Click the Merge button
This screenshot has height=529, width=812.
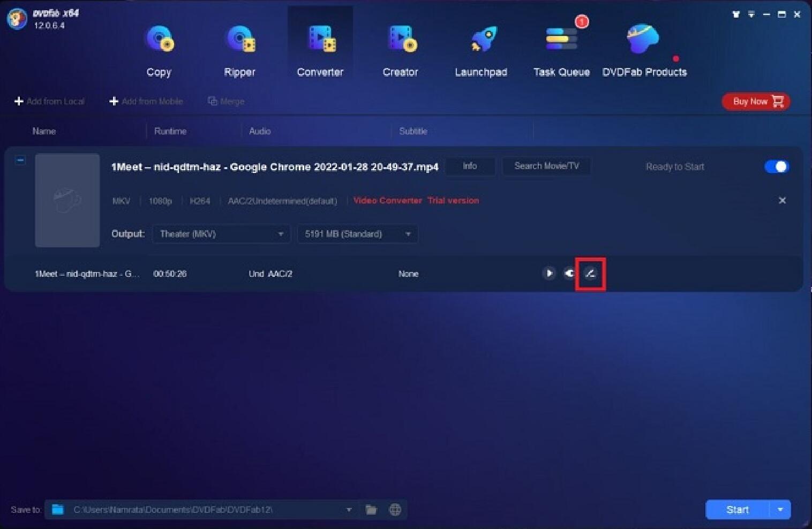(226, 101)
